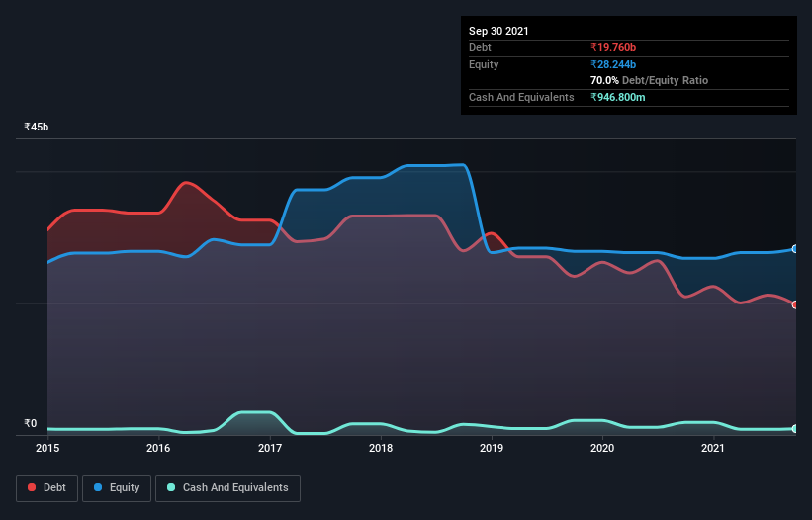Toggle the Equity legend button

point(117,488)
